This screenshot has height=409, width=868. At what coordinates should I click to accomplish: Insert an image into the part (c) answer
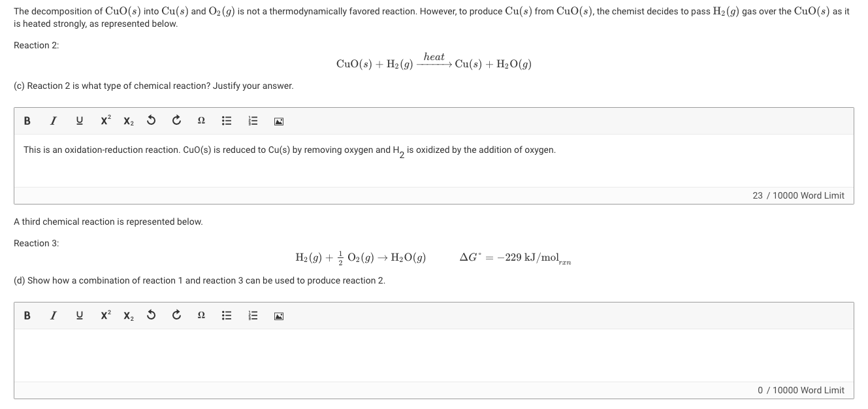(x=279, y=121)
